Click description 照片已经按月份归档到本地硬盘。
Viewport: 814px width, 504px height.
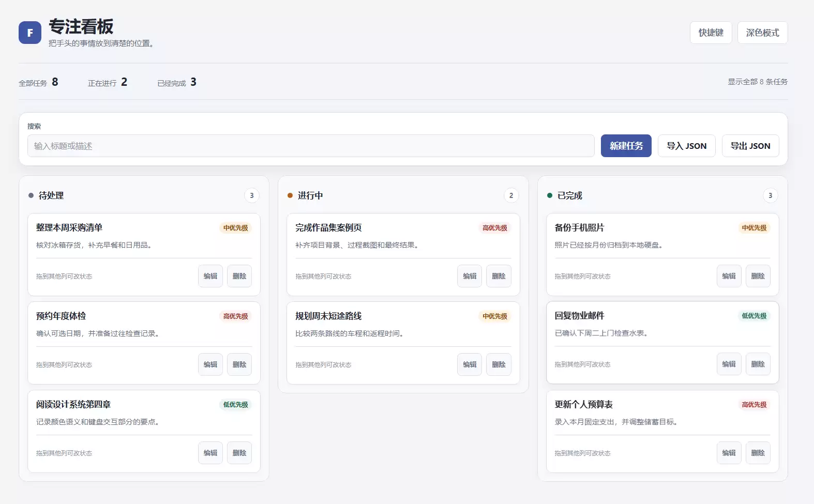pos(610,245)
